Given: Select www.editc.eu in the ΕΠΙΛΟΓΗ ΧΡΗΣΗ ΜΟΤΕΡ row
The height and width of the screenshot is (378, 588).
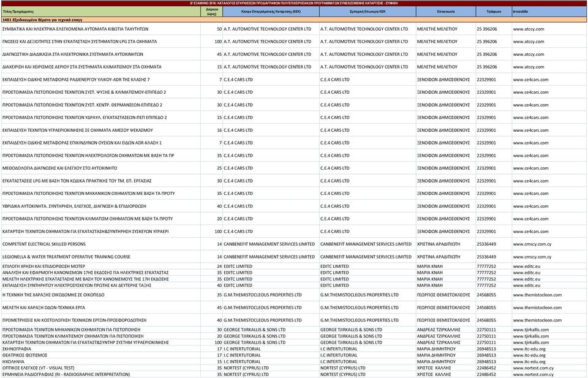Looking at the screenshot, I should pos(527,266).
